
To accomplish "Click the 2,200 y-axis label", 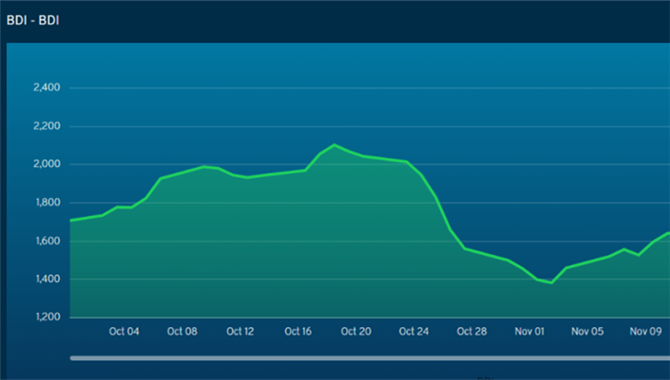I will [x=47, y=126].
